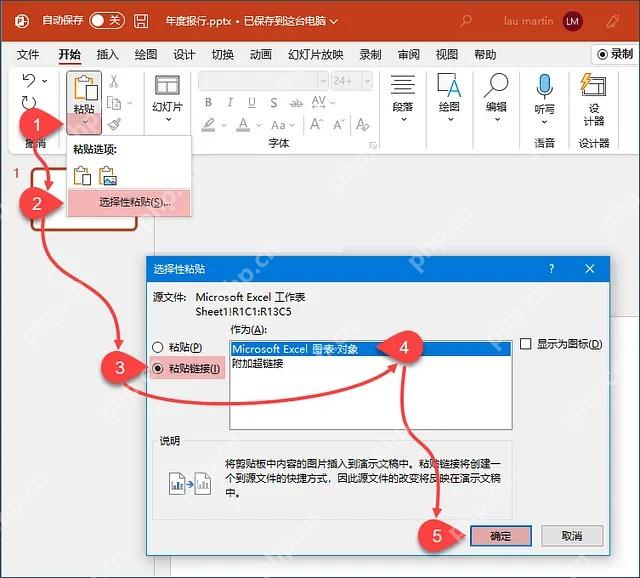This screenshot has height=578, width=640.
Task: Expand the font size dropdown arrow
Action: coord(367,81)
